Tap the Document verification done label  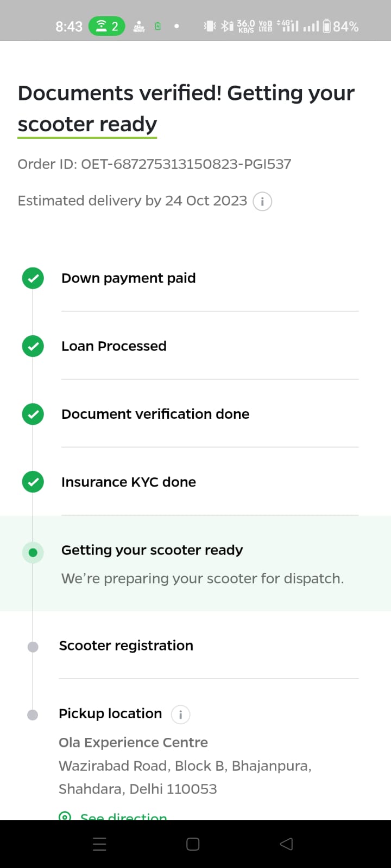tap(155, 414)
